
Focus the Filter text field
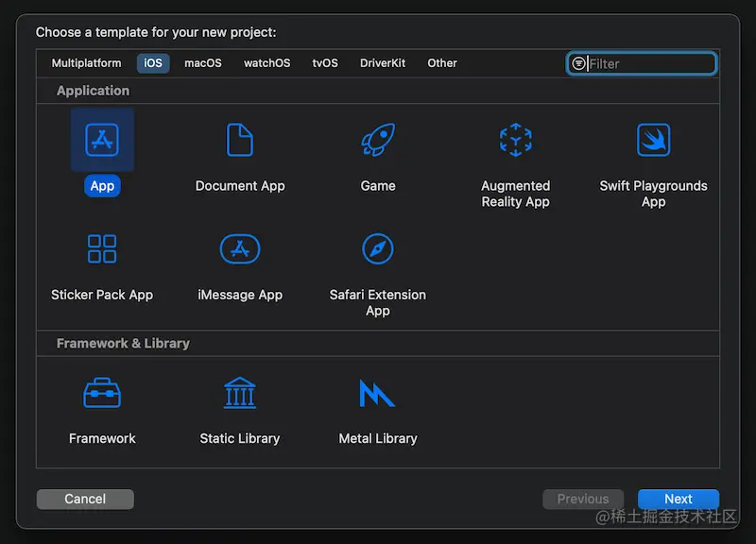(642, 63)
